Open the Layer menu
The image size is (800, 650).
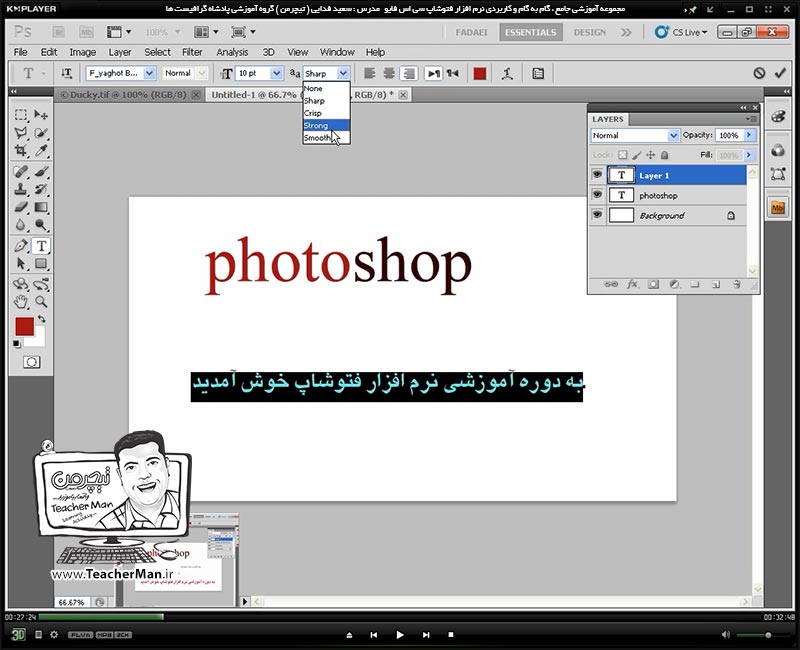coord(119,52)
